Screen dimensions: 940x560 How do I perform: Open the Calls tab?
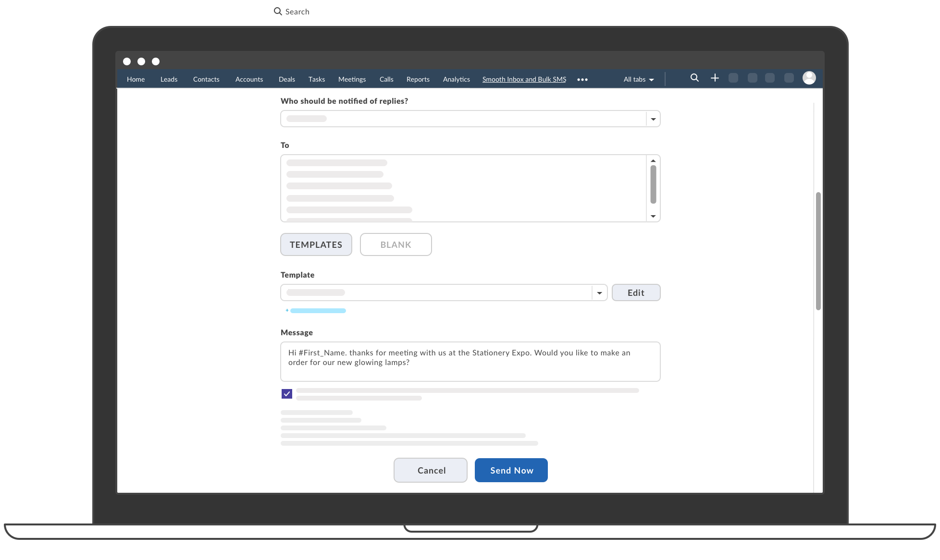pyautogui.click(x=386, y=79)
